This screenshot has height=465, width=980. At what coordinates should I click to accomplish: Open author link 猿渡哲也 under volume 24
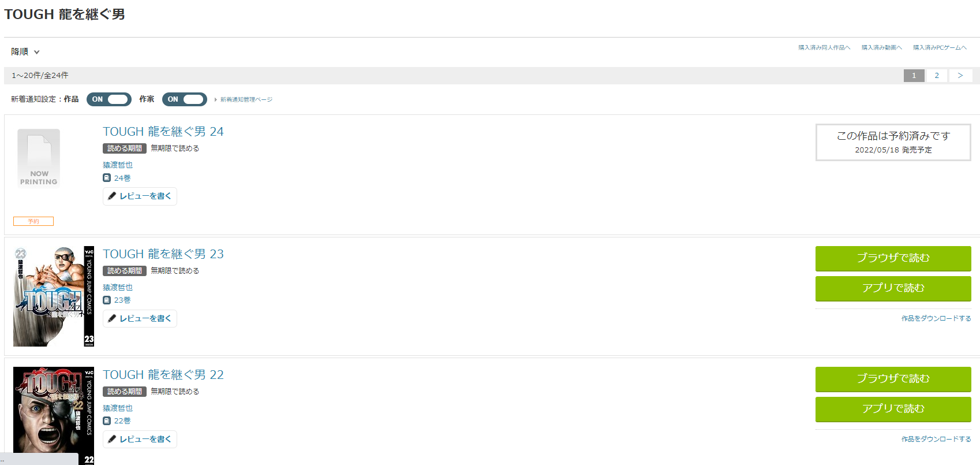point(118,165)
